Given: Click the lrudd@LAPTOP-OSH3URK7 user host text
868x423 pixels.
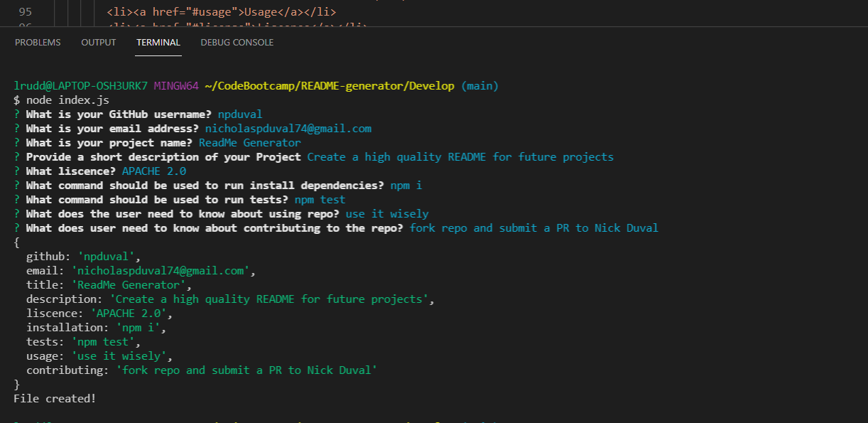Looking at the screenshot, I should [x=80, y=86].
